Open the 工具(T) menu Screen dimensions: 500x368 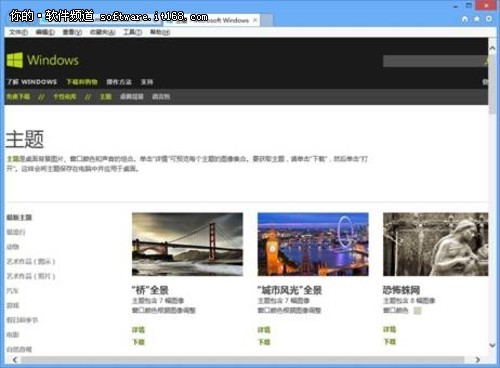[x=133, y=32]
